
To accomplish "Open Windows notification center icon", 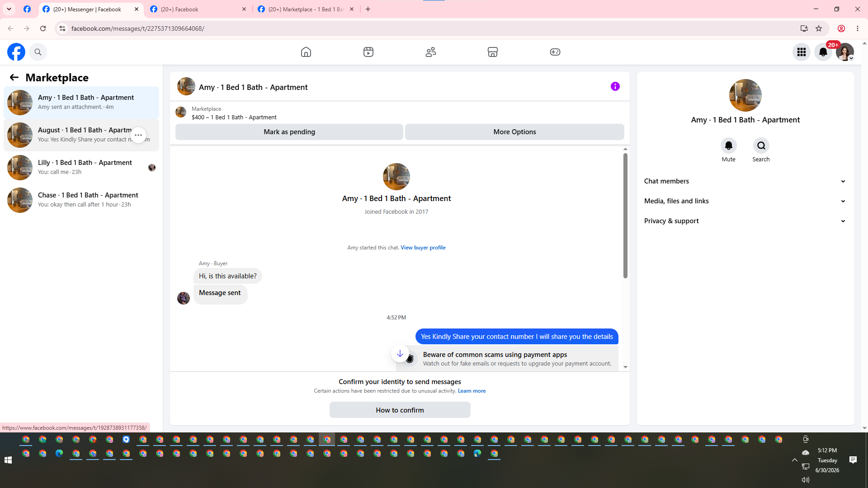I will [x=853, y=460].
